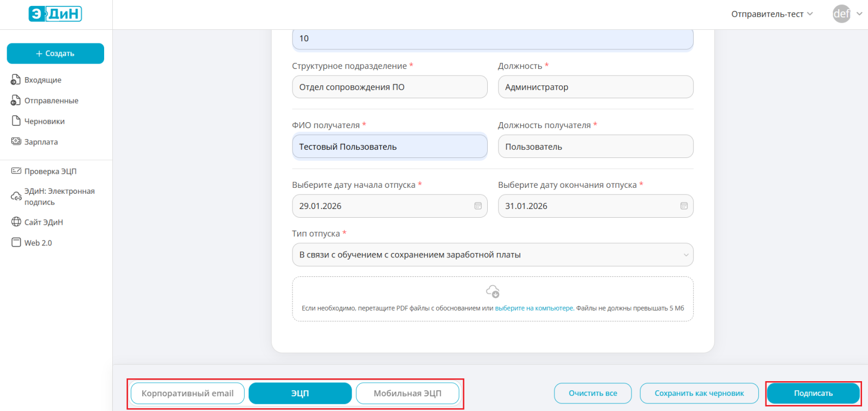Image resolution: width=868 pixels, height=411 pixels.
Task: Expand the user avatar menu chevron
Action: 859,14
